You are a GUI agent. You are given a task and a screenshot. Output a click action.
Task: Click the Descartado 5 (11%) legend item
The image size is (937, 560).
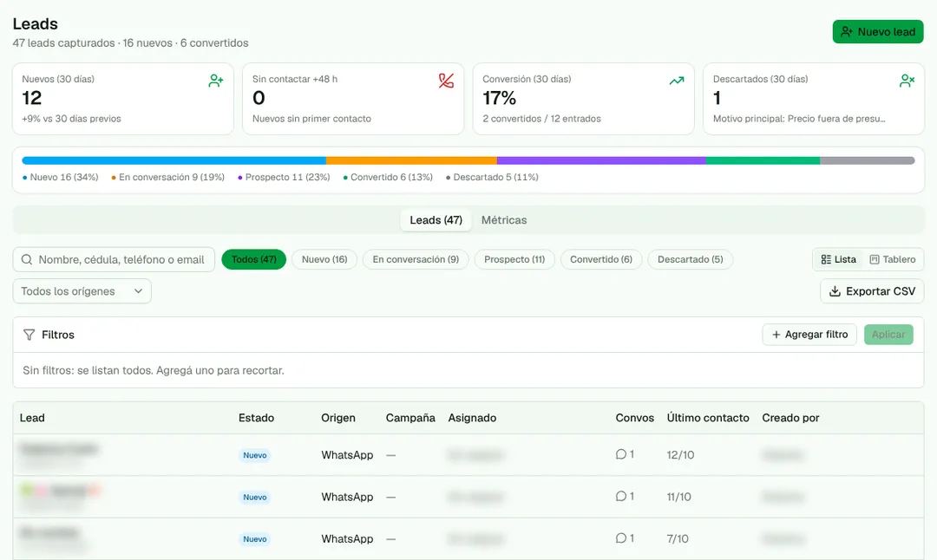pyautogui.click(x=493, y=178)
